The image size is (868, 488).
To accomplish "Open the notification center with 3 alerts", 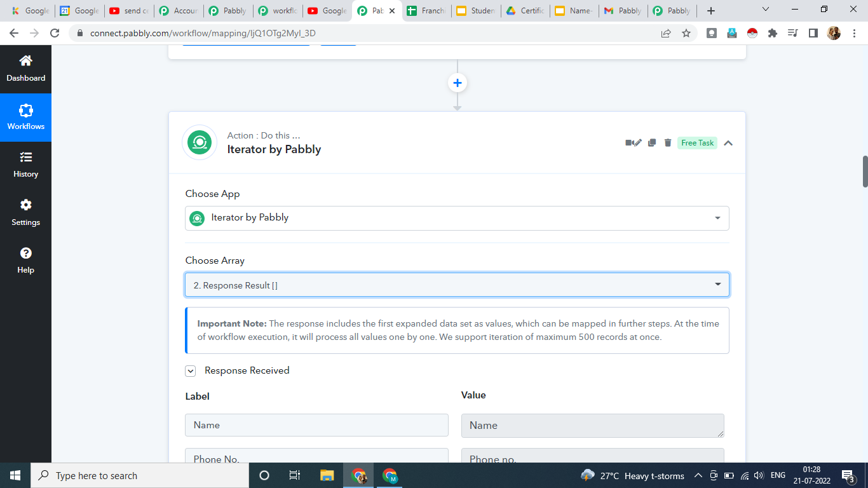I will (848, 475).
